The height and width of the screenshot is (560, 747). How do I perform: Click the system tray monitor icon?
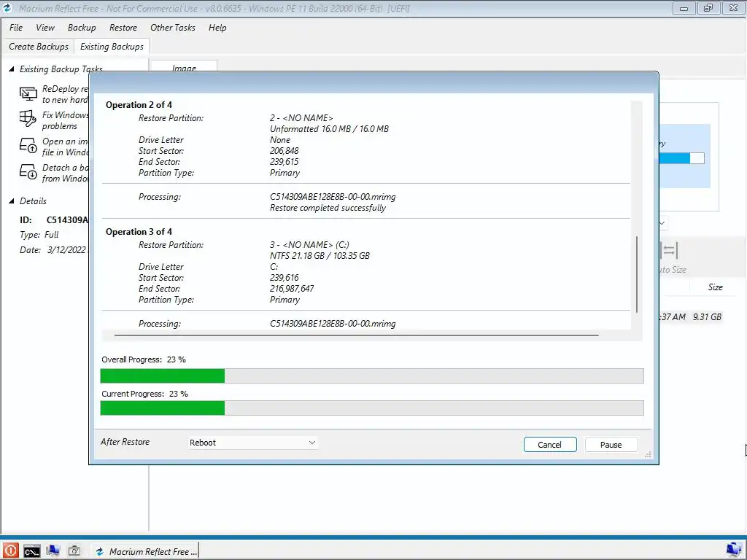(x=734, y=550)
